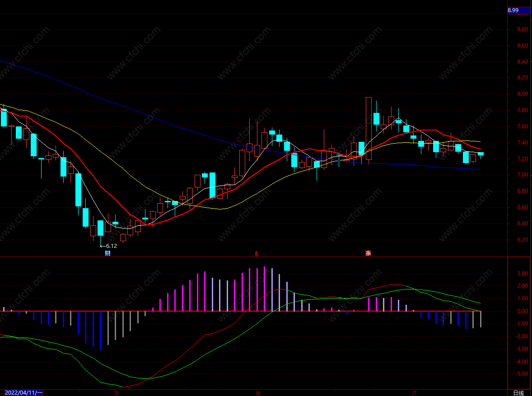Click the 2022/04/11/一 date label
This screenshot has width=532, height=396.
click(24, 392)
